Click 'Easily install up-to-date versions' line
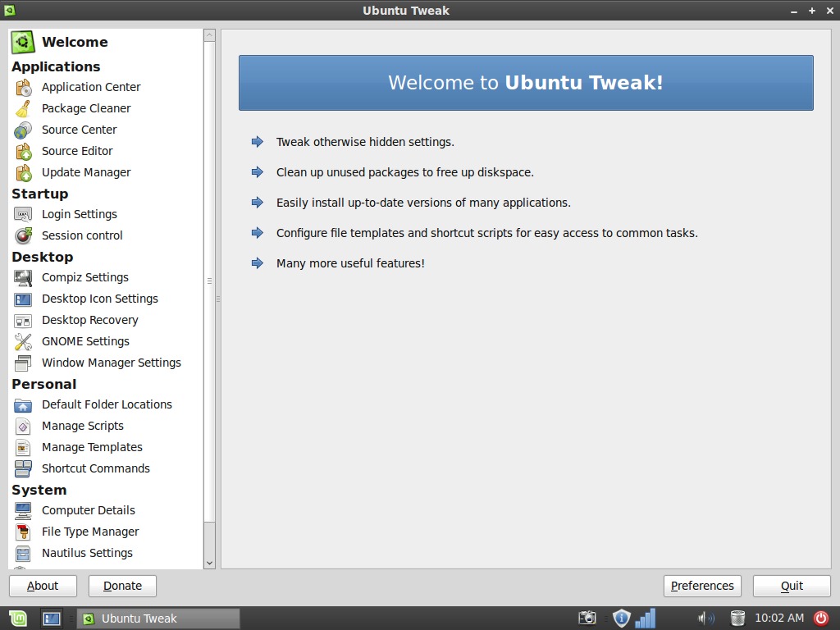 (x=423, y=203)
